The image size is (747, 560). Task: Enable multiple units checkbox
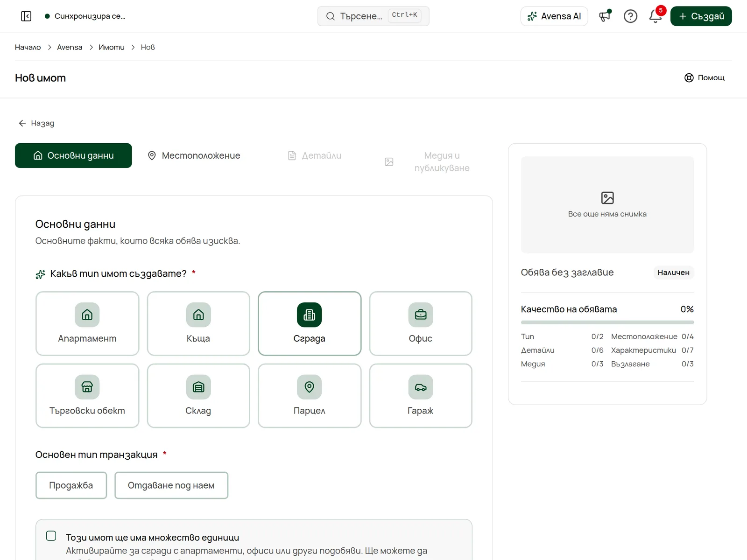(51, 536)
